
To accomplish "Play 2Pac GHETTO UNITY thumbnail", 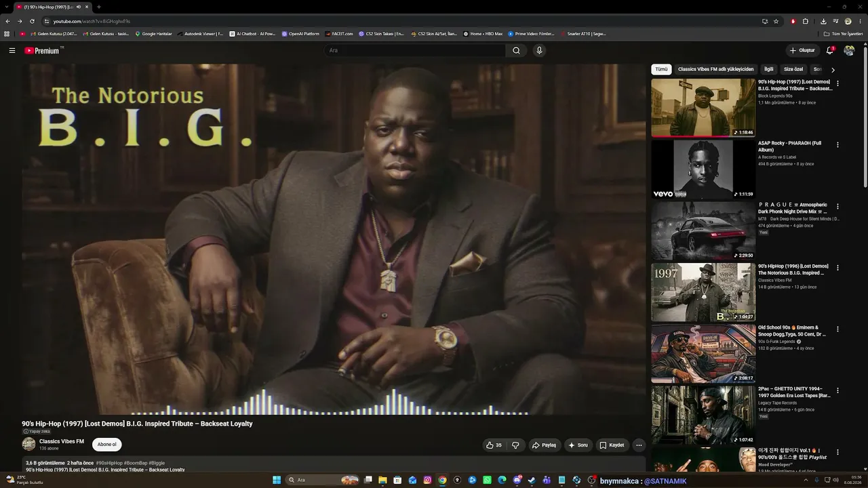I will pos(703,415).
